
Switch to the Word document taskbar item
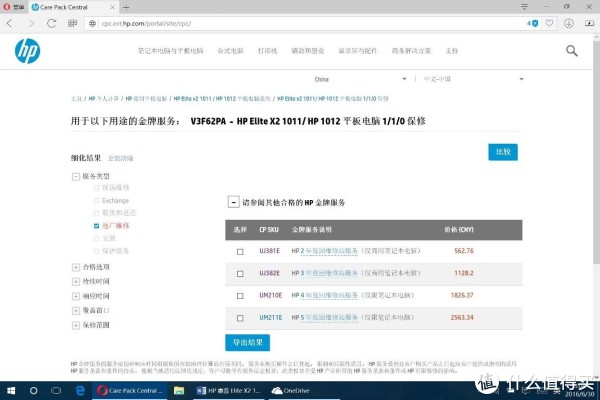[228, 390]
